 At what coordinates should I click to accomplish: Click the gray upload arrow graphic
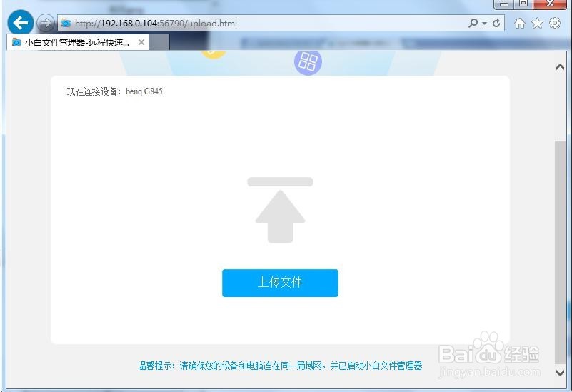[x=280, y=210]
